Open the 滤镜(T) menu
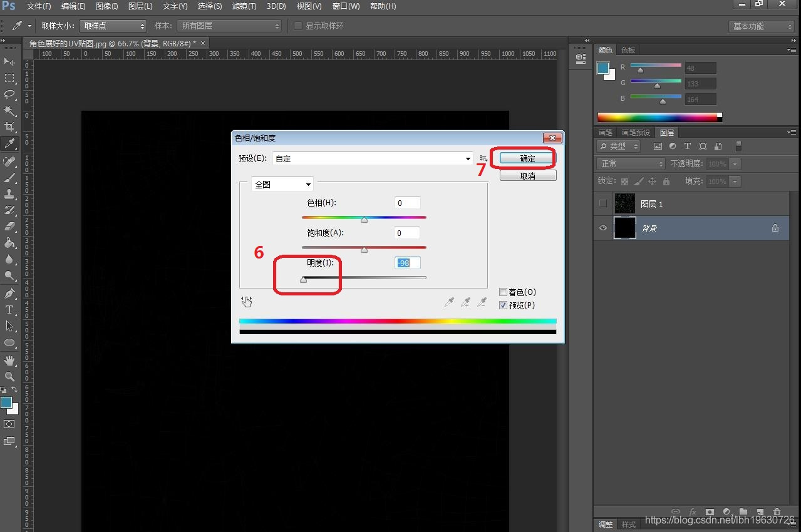This screenshot has width=801, height=532. pyautogui.click(x=244, y=6)
